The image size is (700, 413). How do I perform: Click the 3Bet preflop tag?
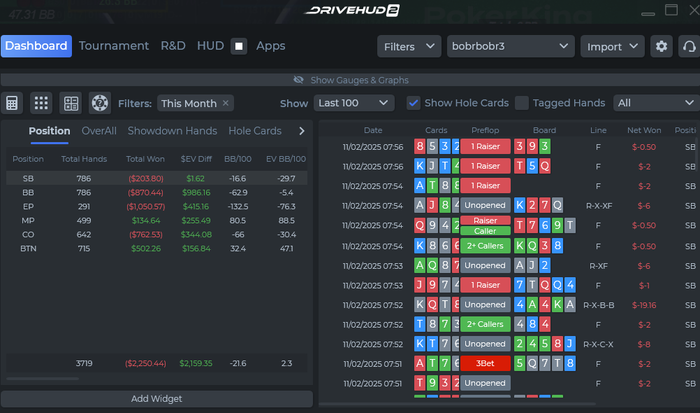pos(485,363)
